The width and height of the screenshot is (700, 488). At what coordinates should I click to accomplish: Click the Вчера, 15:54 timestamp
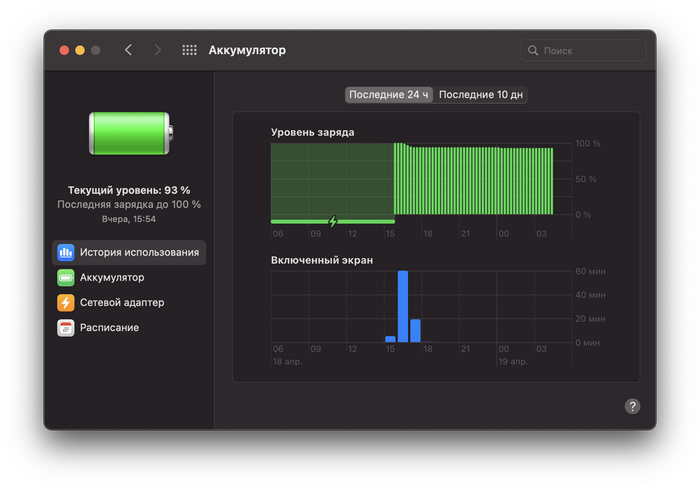129,219
